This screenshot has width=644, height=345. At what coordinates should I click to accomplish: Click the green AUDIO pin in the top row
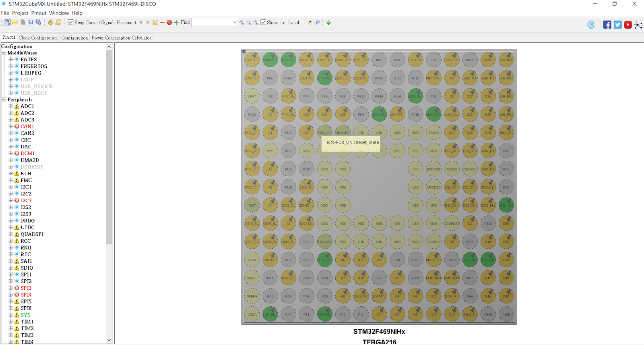pyautogui.click(x=288, y=60)
